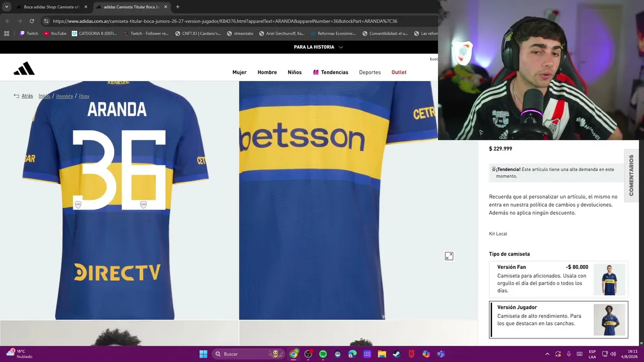
Task: Open OBS Studio from the taskbar
Action: click(308, 354)
